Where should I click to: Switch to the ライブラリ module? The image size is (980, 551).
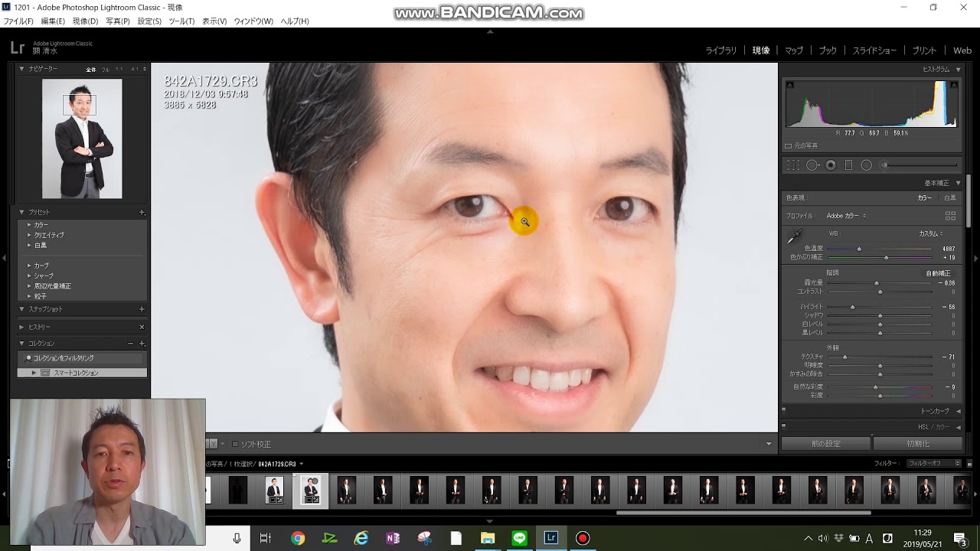click(x=721, y=51)
